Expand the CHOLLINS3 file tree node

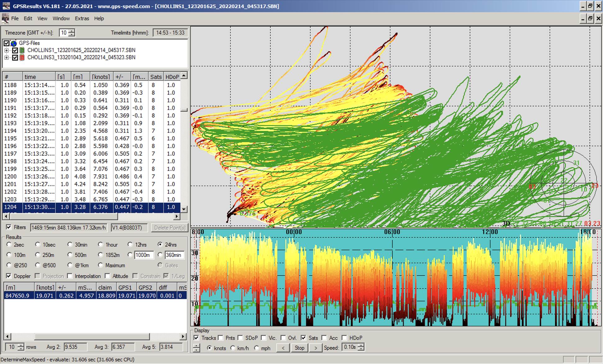(x=7, y=57)
